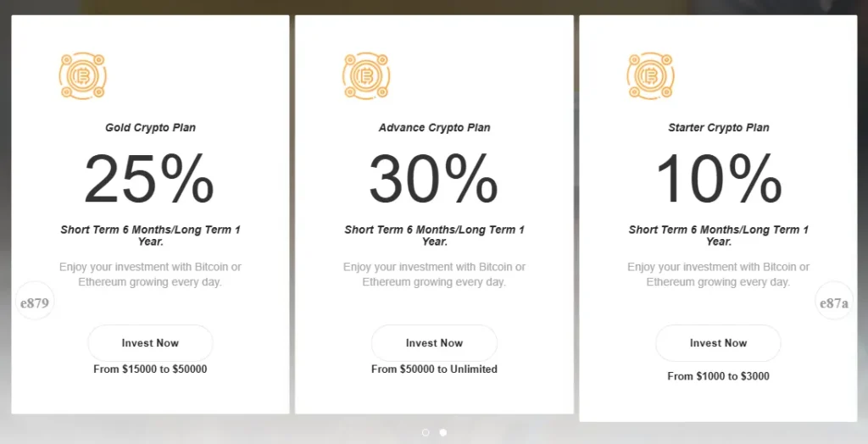Click the 10% rate figure
This screenshot has width=868, height=444.
tap(718, 179)
